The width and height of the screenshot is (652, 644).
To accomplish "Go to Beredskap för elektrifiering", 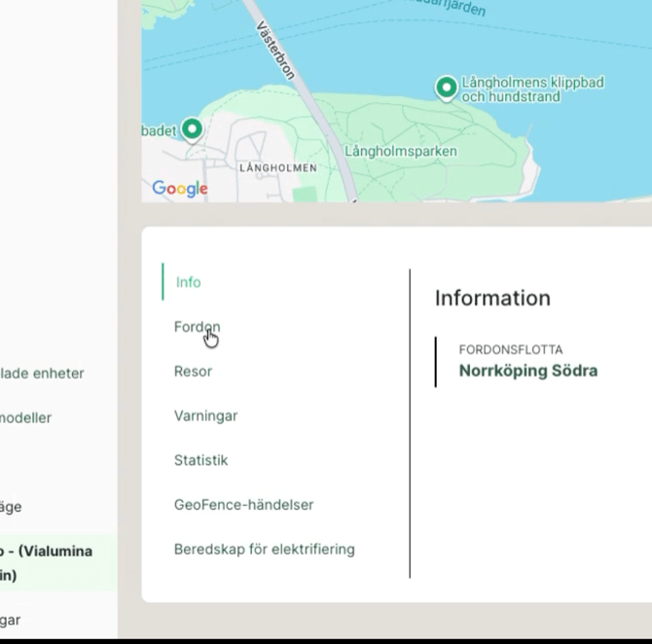I will [x=264, y=549].
